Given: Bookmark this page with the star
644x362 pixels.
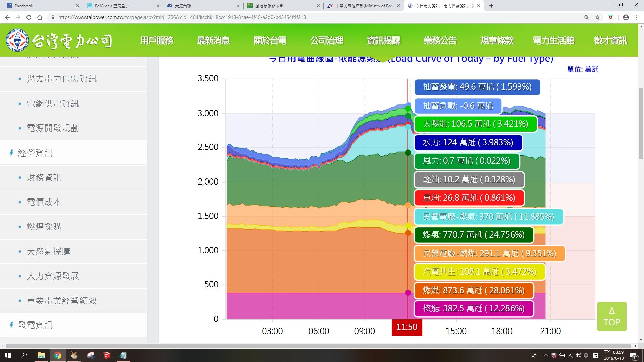Looking at the screenshot, I should point(597,17).
